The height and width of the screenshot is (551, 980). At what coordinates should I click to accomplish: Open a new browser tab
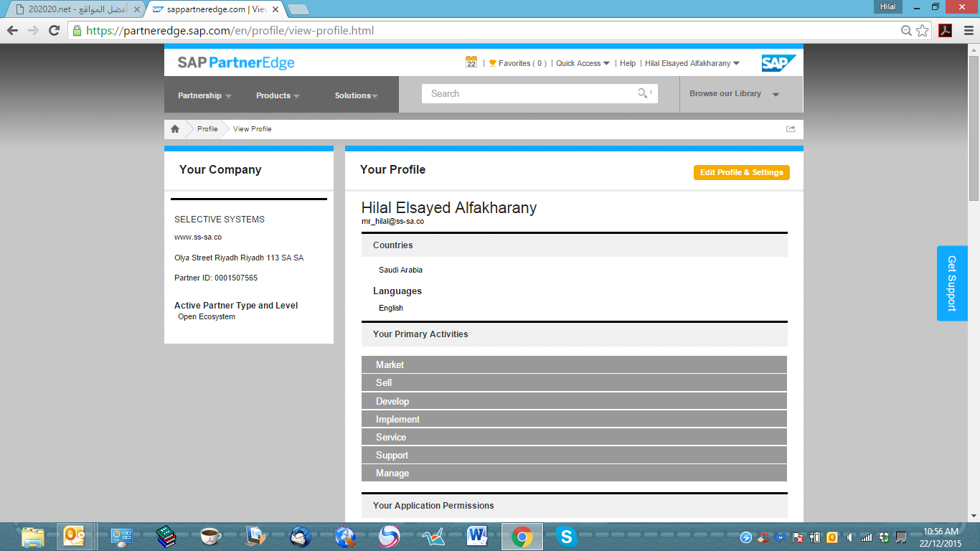coord(298,9)
